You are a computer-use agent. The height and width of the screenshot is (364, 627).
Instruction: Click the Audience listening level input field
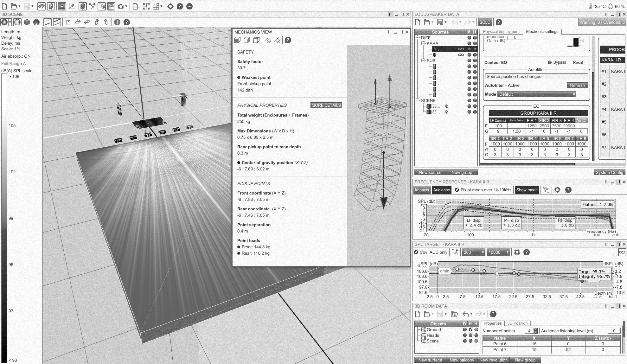pyautogui.click(x=614, y=331)
